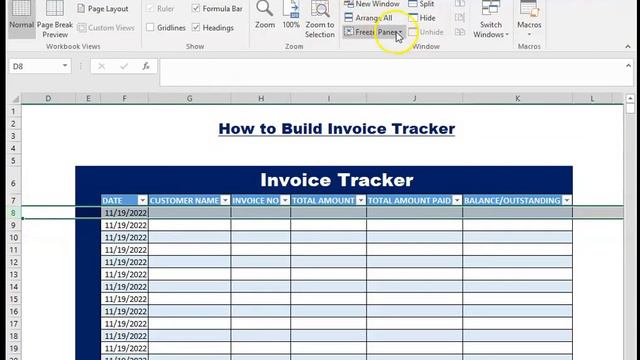Image resolution: width=640 pixels, height=360 pixels.
Task: Open Switch Windows menu
Action: (x=491, y=19)
